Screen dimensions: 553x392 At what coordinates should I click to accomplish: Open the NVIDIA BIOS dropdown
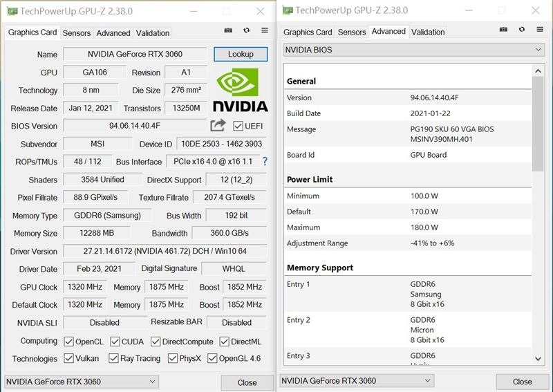414,50
